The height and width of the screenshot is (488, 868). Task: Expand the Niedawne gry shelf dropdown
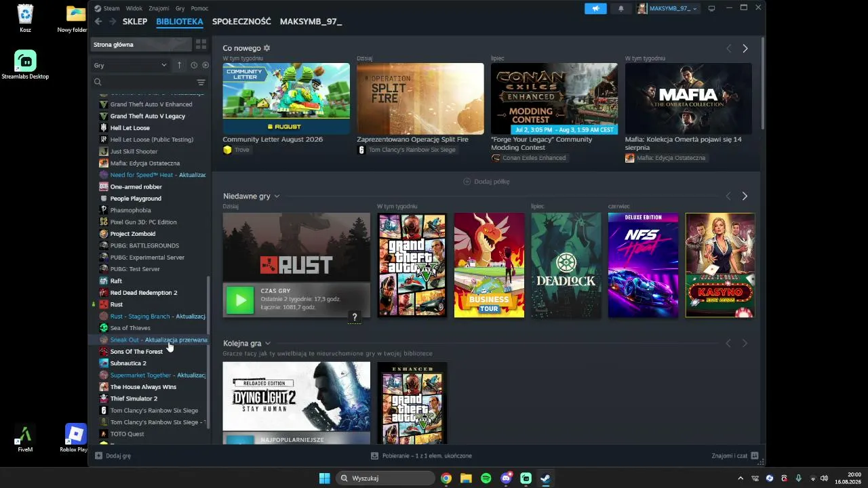277,196
